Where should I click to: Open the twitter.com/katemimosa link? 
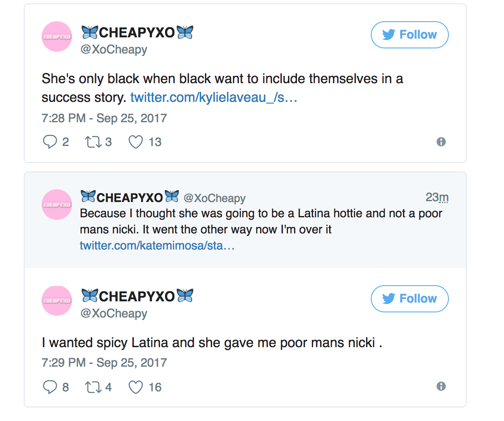pyautogui.click(x=157, y=246)
